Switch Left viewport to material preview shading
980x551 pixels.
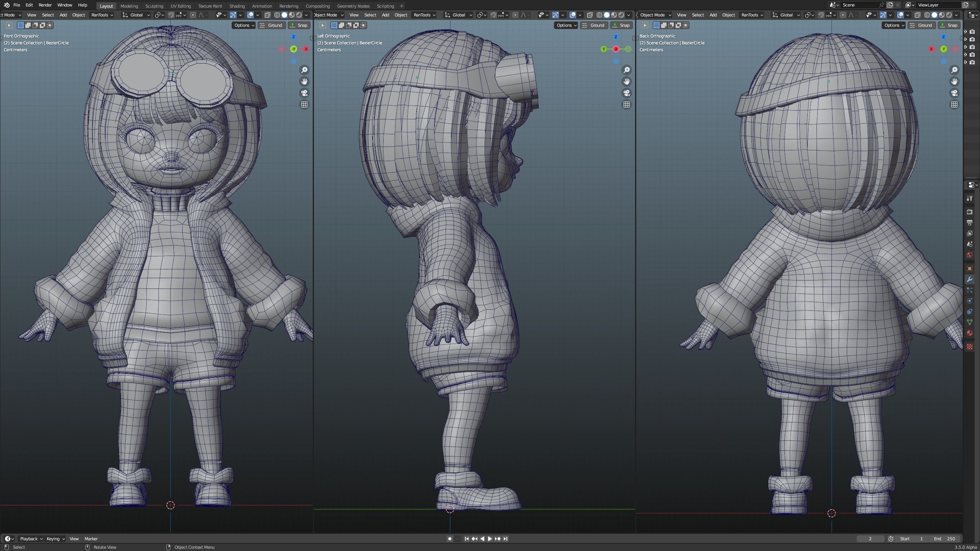coord(614,15)
